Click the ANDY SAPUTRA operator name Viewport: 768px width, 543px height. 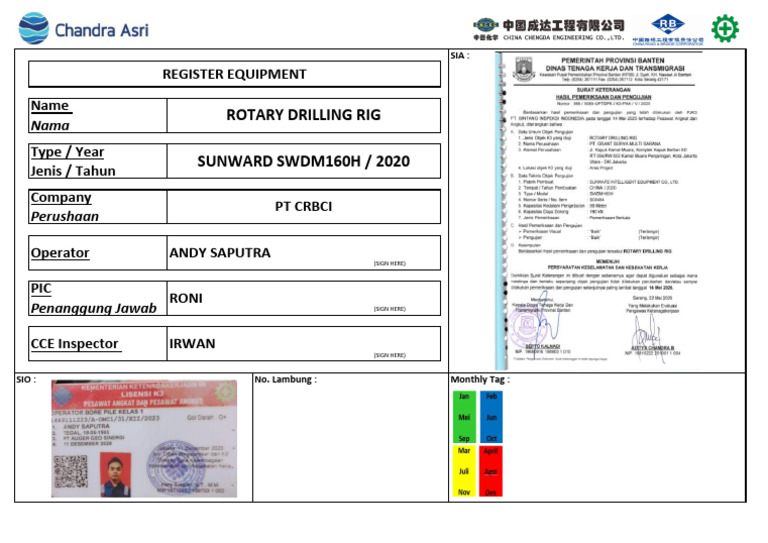220,253
